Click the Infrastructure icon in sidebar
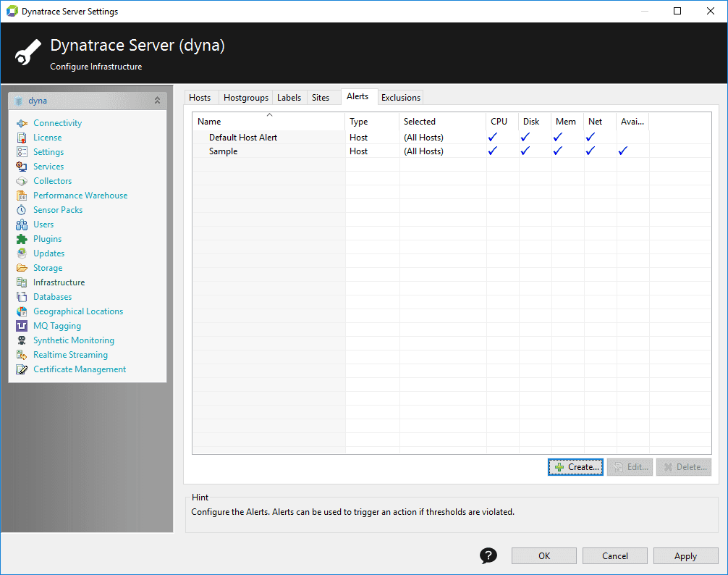The image size is (728, 575). pyautogui.click(x=22, y=282)
